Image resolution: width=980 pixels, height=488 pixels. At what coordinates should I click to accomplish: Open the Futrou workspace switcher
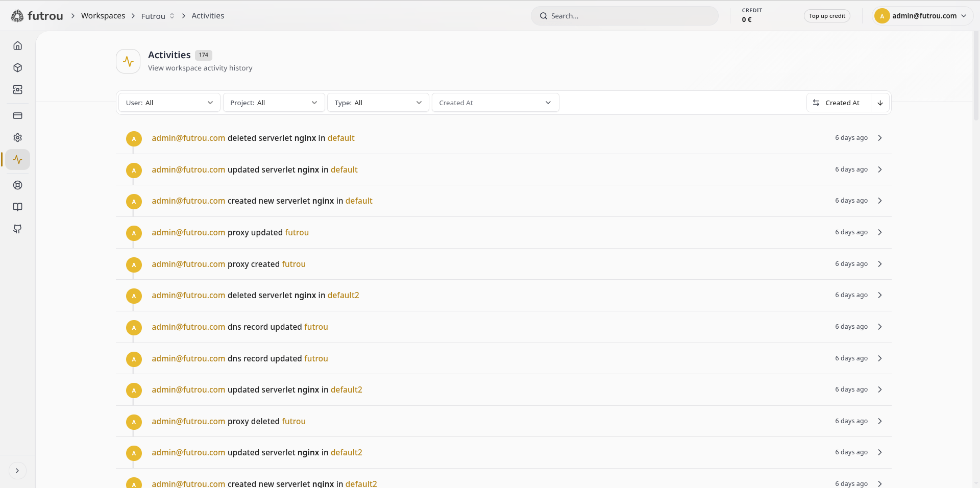point(158,16)
